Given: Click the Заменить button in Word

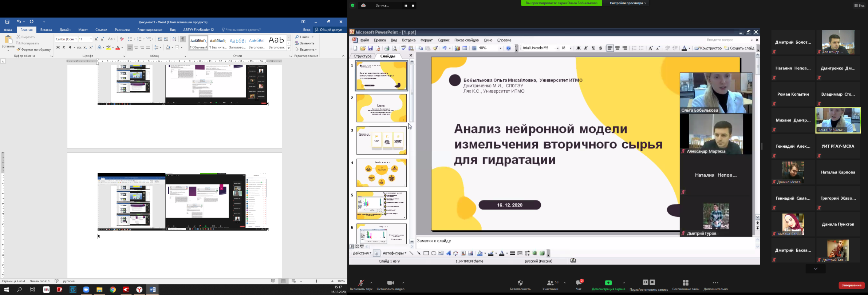Looking at the screenshot, I should [305, 43].
